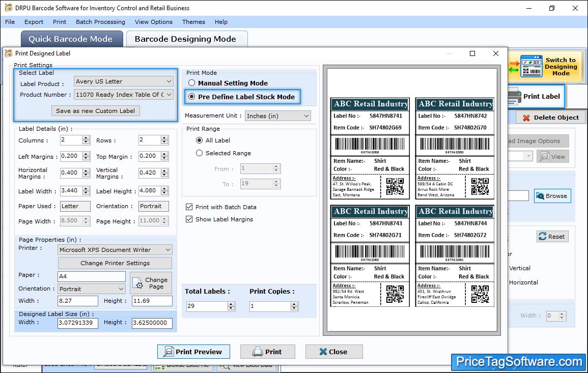Click the Columns stepper control
This screenshot has height=373, width=588.
86,140
